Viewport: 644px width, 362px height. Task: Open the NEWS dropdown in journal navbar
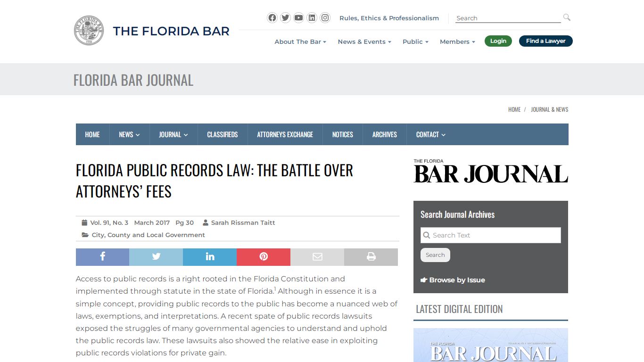click(x=129, y=134)
